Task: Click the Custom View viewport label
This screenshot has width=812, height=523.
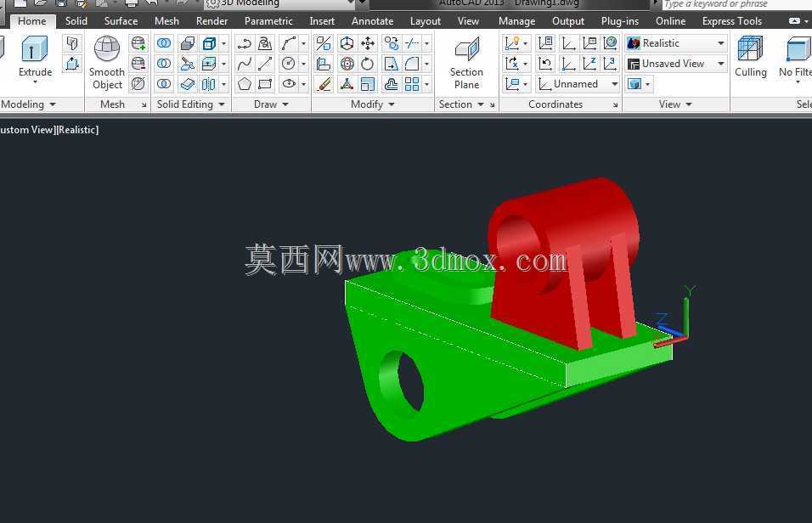Action: (25, 130)
